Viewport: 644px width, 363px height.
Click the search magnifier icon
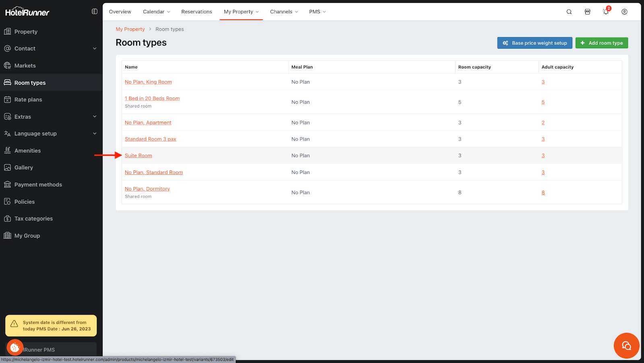[x=569, y=12]
